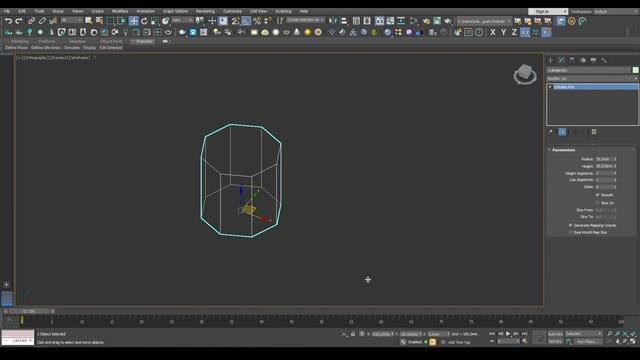Toggle Angle Snap tool

click(x=246, y=21)
